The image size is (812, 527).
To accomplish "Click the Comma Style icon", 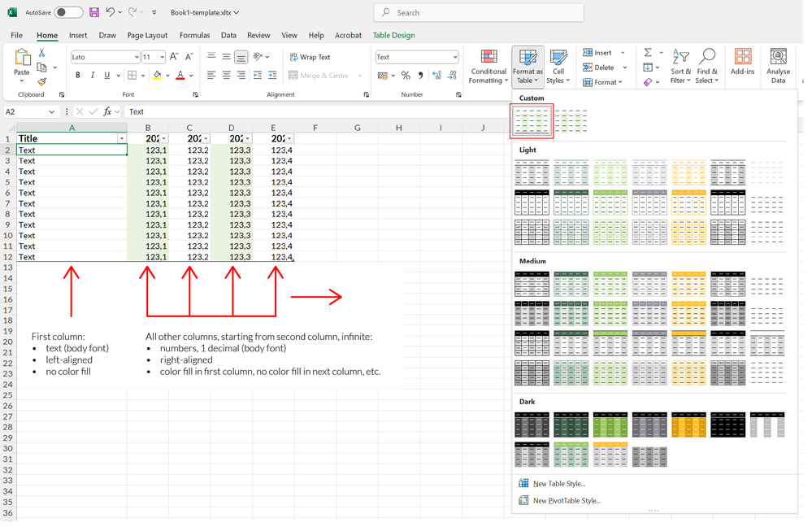I will pyautogui.click(x=420, y=76).
